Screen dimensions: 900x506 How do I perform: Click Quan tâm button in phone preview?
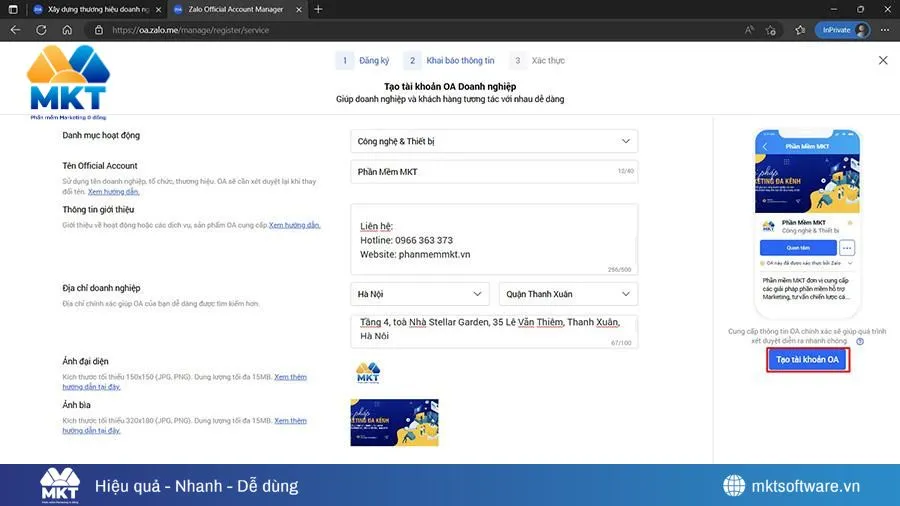(798, 248)
